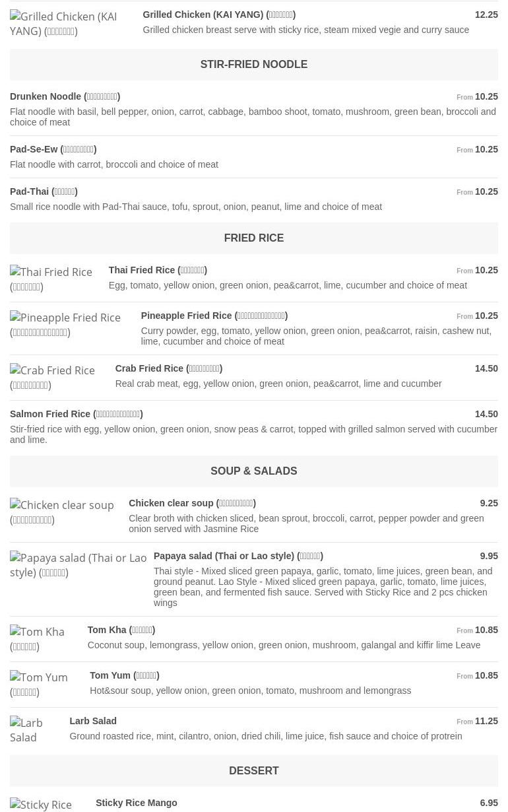Click the Larb Salad price 11.25
508x812 pixels.
(x=486, y=721)
